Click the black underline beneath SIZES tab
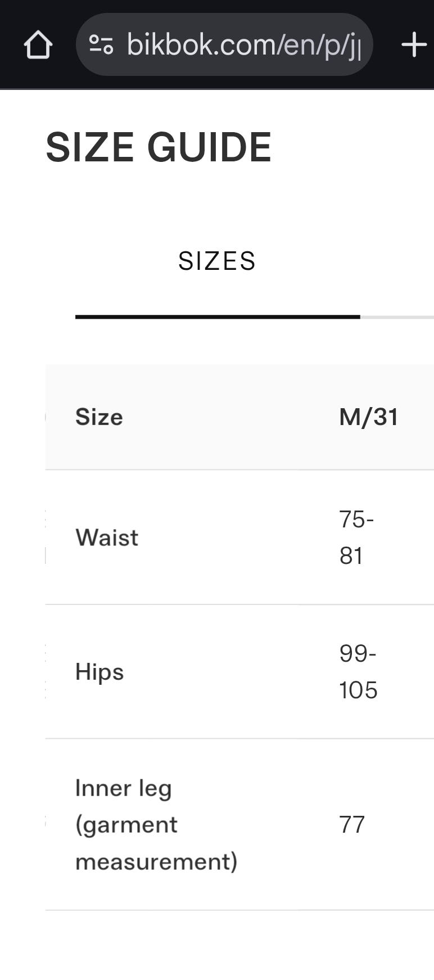434x980 pixels. click(x=217, y=317)
